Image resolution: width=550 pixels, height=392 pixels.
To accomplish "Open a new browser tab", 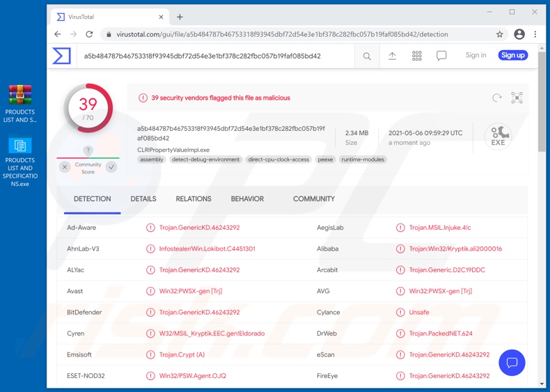I will [x=180, y=17].
